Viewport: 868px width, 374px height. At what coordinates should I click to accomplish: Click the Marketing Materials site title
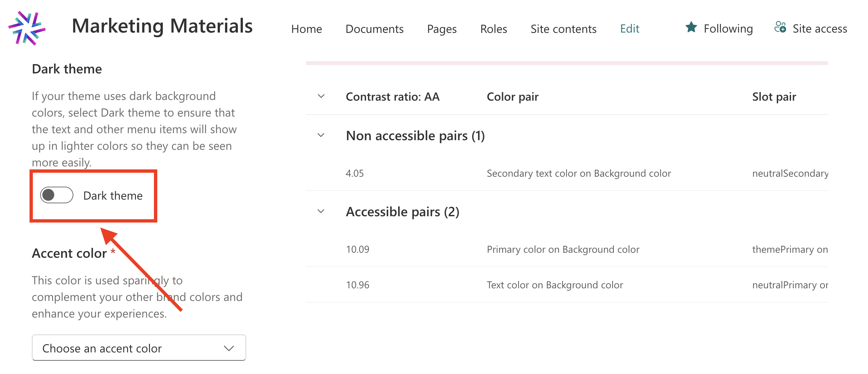click(x=162, y=26)
